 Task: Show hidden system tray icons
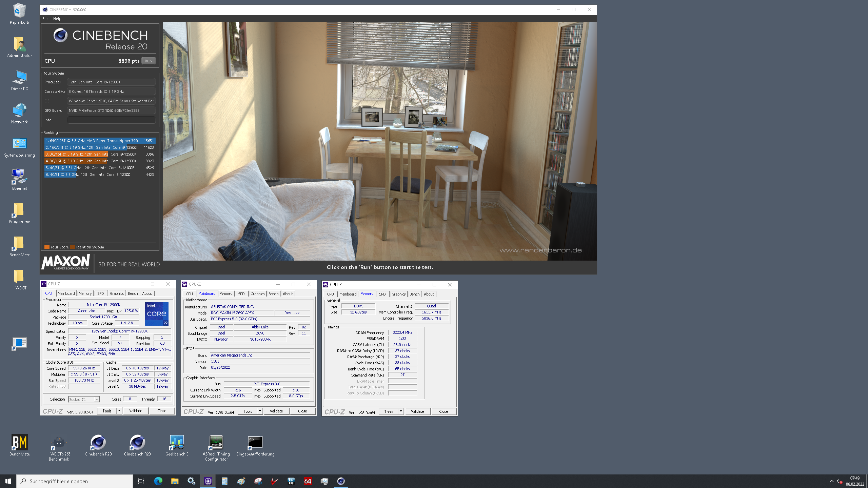[831, 481]
